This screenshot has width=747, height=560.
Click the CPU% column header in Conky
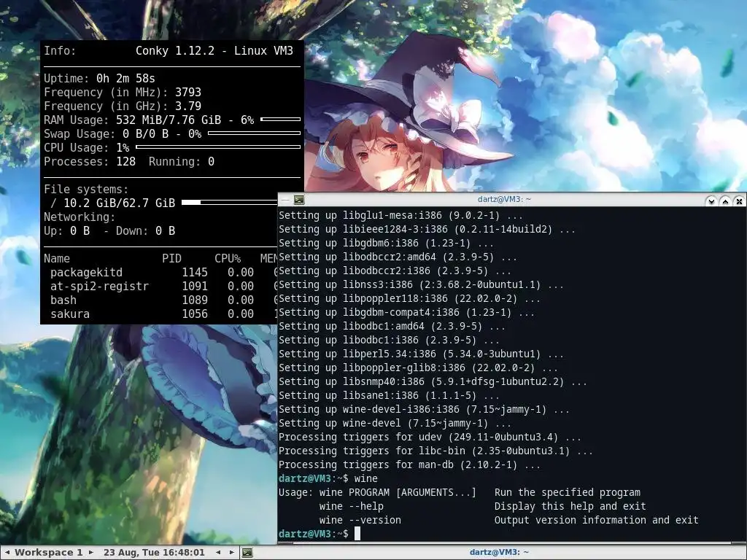coord(228,258)
